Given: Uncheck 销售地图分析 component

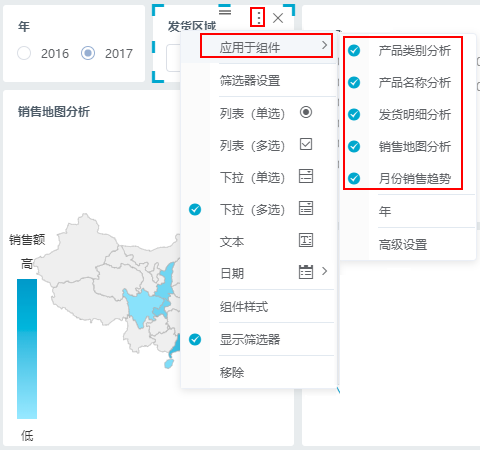Looking at the screenshot, I should (354, 146).
